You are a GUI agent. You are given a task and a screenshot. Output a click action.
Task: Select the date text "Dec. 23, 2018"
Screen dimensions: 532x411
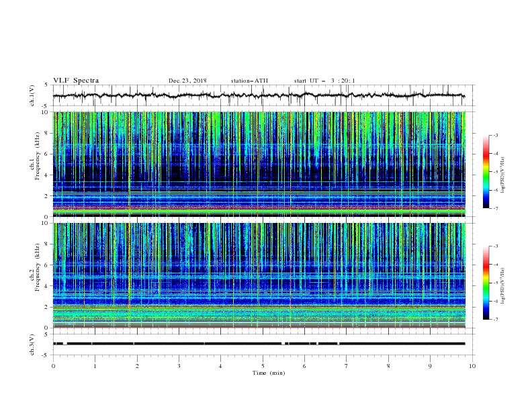pos(187,81)
